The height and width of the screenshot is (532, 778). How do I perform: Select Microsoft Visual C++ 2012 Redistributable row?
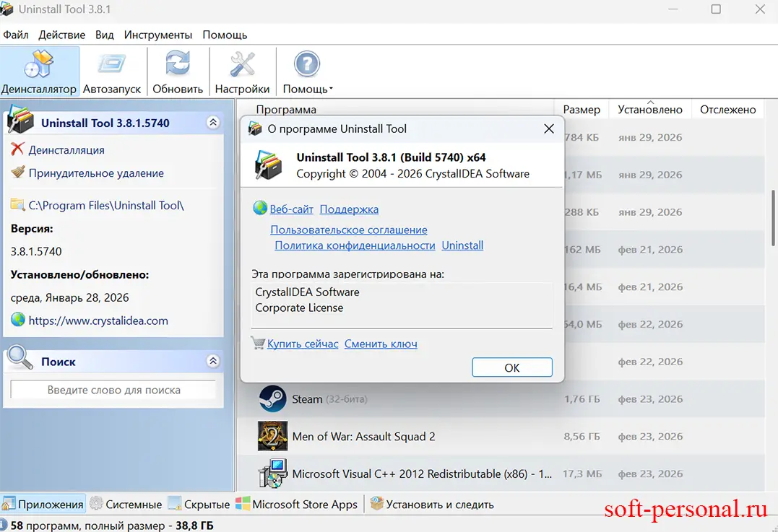[x=501, y=474]
